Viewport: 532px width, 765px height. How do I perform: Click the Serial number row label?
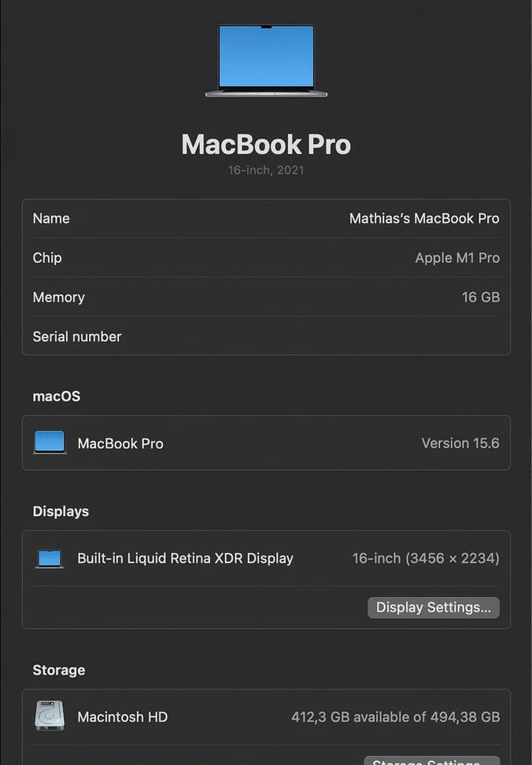point(77,337)
